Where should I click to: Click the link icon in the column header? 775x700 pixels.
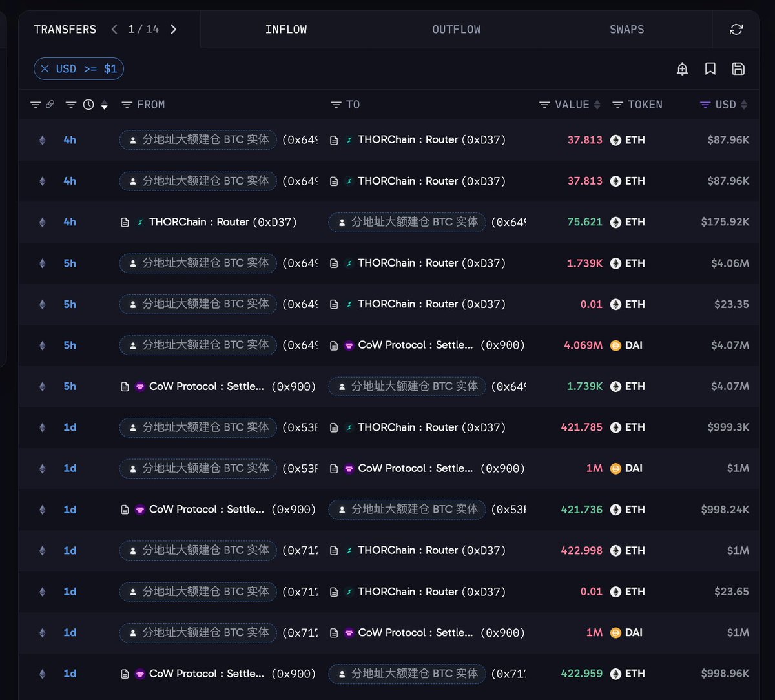point(50,105)
